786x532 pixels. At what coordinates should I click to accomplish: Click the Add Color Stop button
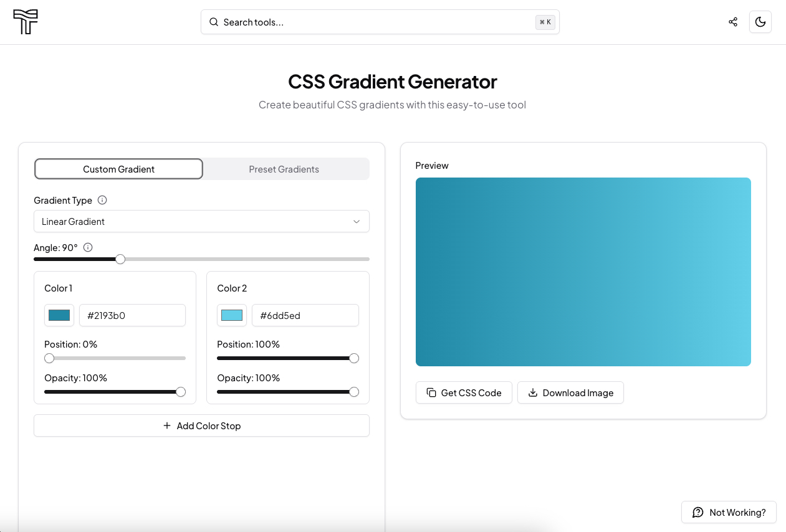(x=201, y=425)
